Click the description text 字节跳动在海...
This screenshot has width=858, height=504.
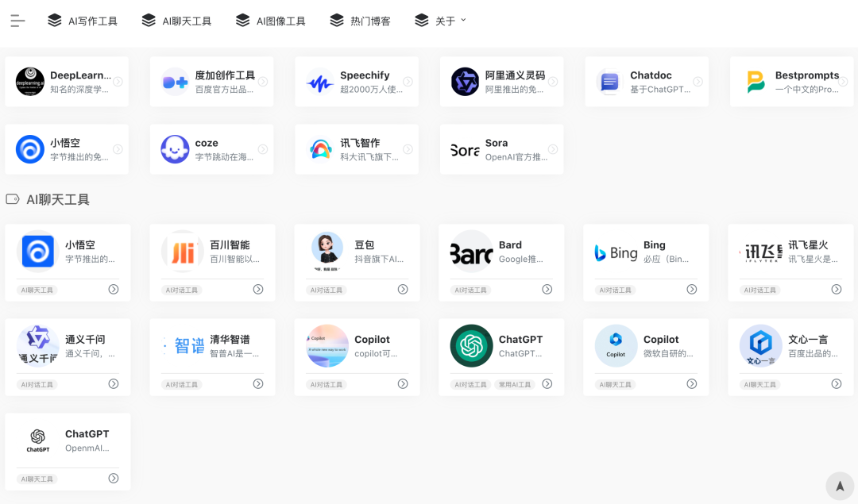click(224, 157)
